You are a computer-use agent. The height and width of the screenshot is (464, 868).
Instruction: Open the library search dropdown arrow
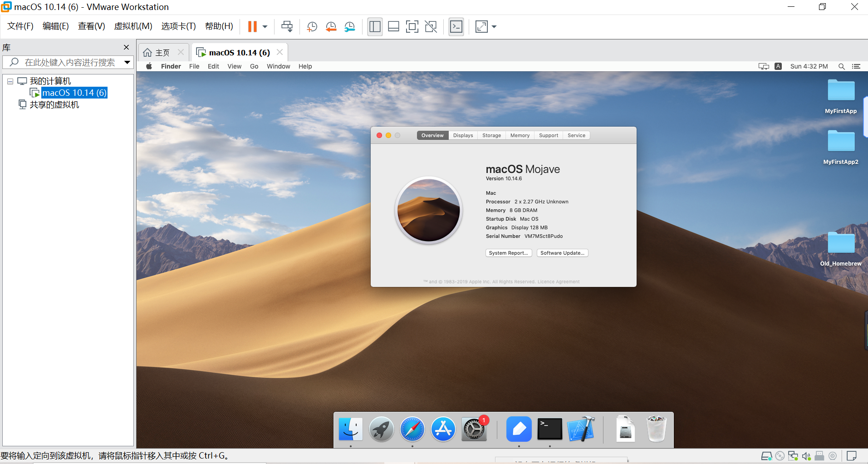click(x=128, y=62)
